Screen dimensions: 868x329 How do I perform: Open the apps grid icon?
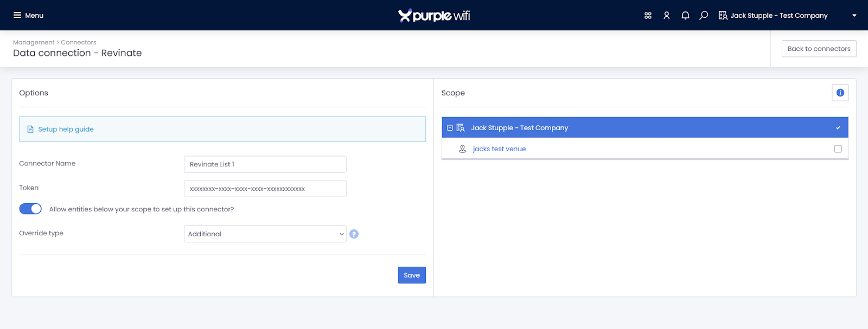click(648, 16)
